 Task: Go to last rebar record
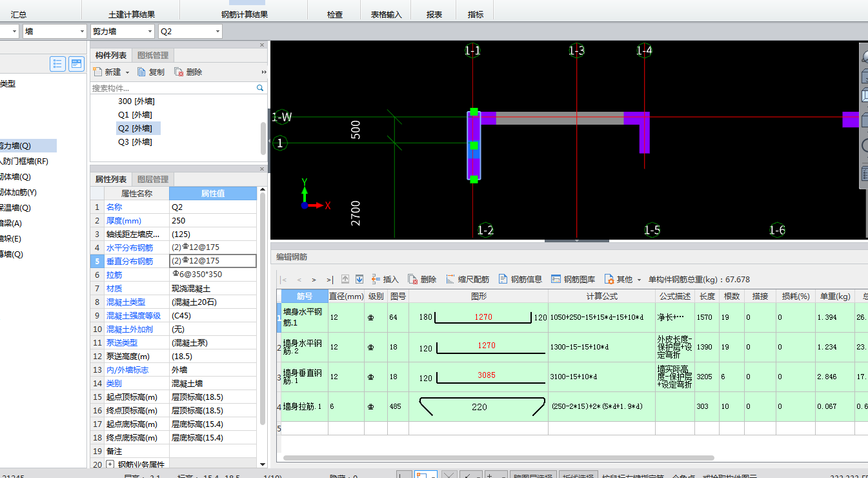click(x=330, y=280)
